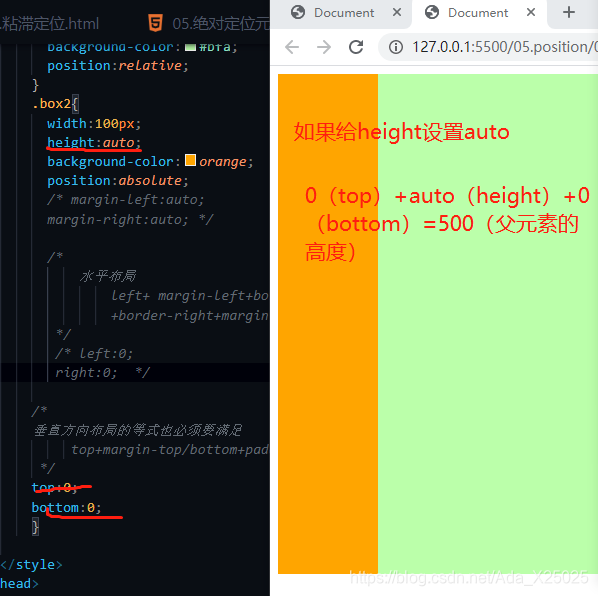Click the HTML5 file icon in editor tab

(155, 23)
